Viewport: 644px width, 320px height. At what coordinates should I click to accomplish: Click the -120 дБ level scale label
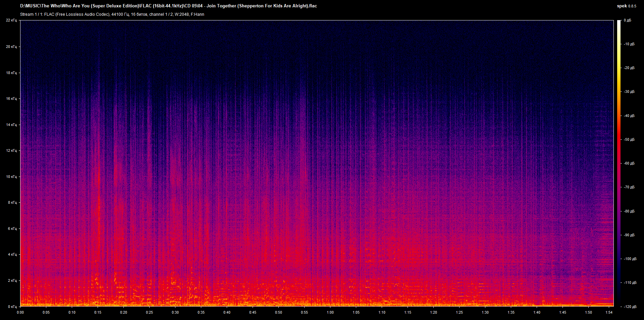630,307
